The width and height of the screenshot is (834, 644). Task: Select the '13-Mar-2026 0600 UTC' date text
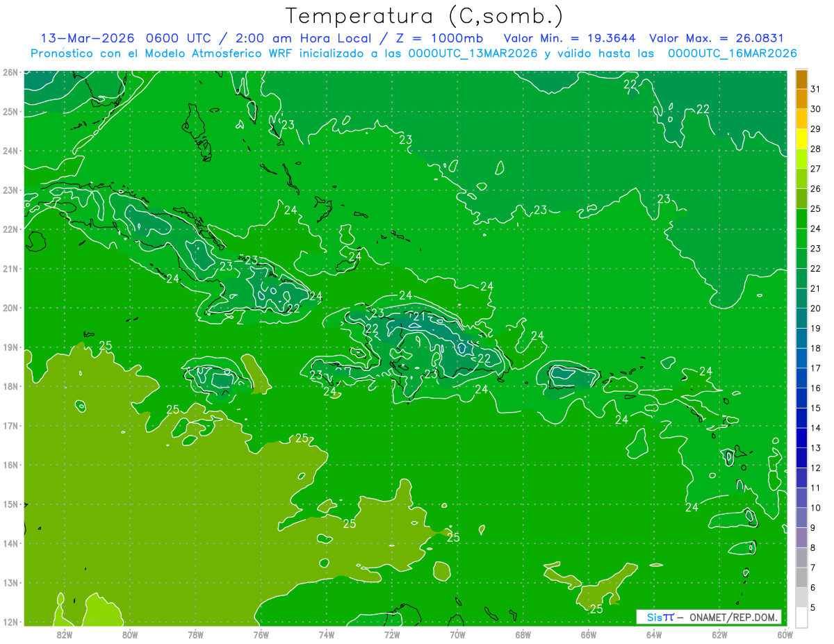click(128, 38)
